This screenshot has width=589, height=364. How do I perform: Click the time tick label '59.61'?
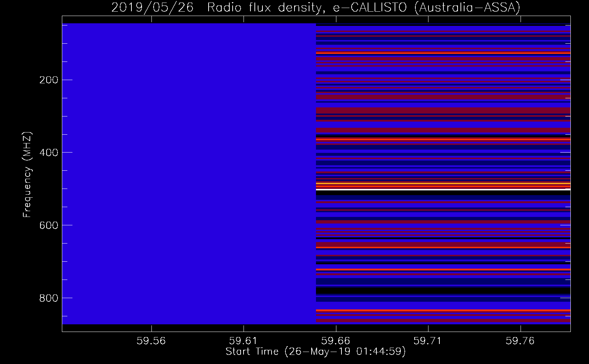pos(244,341)
